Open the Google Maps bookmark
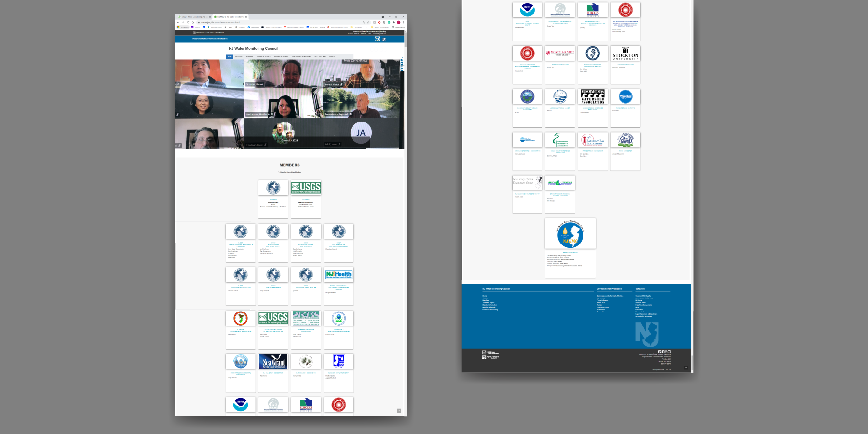Viewport: 868px width, 434px height. coord(215,27)
